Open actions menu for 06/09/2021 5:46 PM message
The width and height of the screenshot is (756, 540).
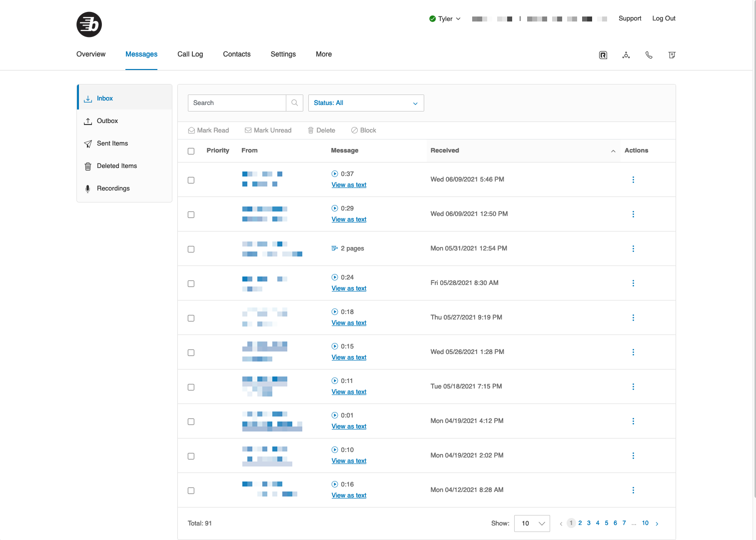(x=633, y=179)
